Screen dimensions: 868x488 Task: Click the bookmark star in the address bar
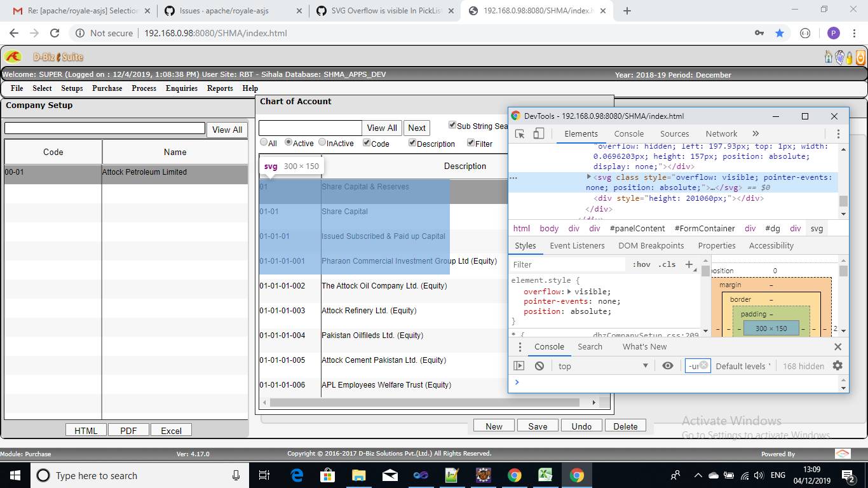click(780, 33)
